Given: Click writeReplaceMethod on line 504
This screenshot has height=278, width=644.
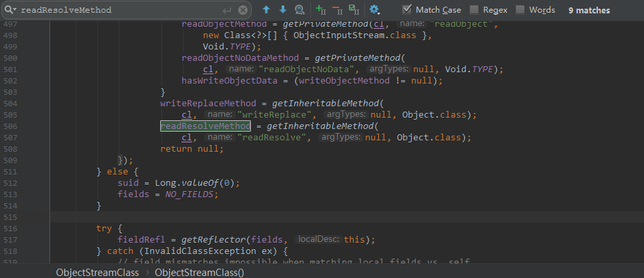Looking at the screenshot, I should [x=208, y=103].
